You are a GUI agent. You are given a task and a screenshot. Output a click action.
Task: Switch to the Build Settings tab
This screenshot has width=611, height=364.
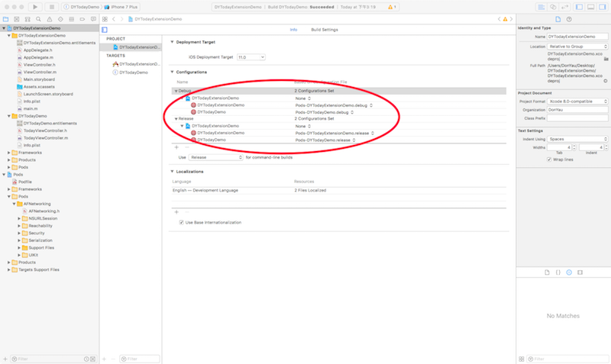coord(324,30)
